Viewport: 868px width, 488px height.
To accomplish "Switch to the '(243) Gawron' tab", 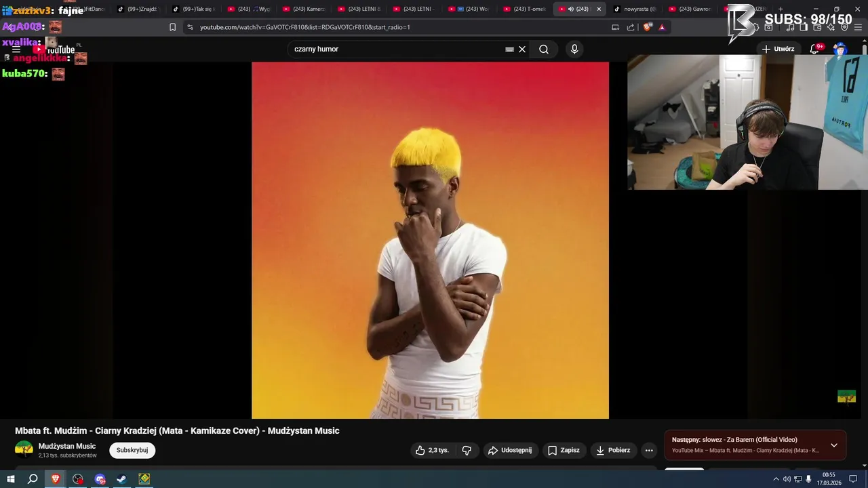I will pyautogui.click(x=690, y=9).
